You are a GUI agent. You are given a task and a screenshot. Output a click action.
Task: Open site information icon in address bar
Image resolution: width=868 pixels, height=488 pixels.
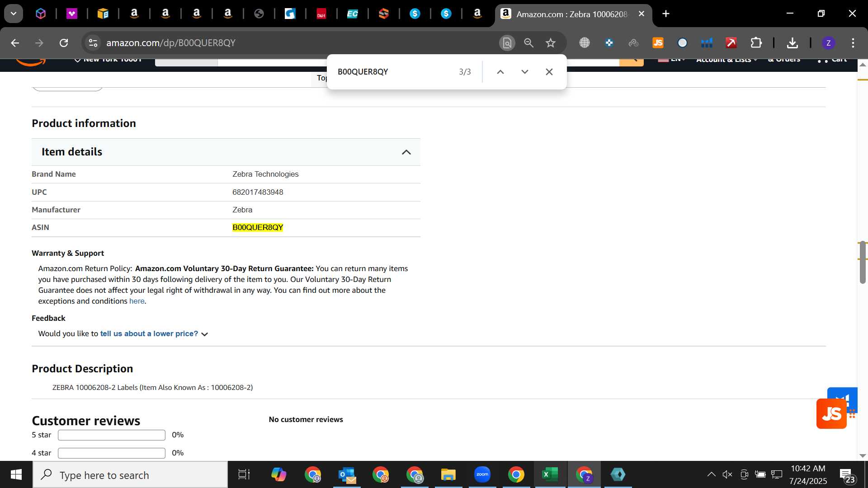[x=93, y=43]
